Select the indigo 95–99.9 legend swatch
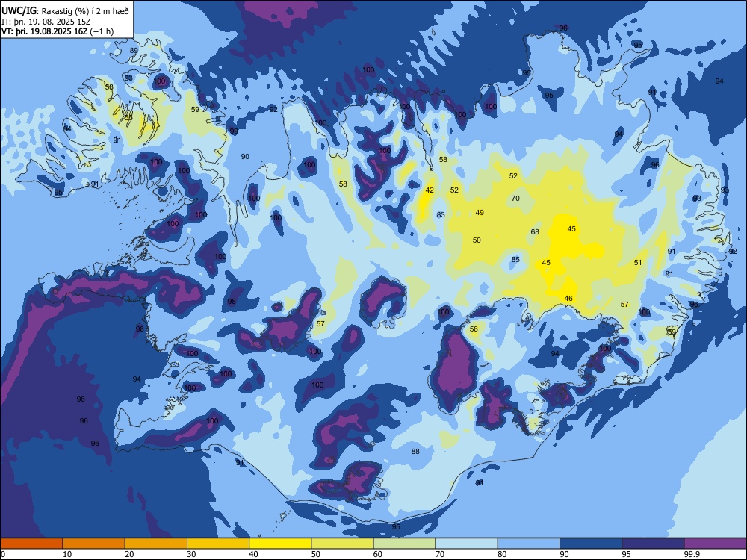747x560 pixels. coord(653,544)
